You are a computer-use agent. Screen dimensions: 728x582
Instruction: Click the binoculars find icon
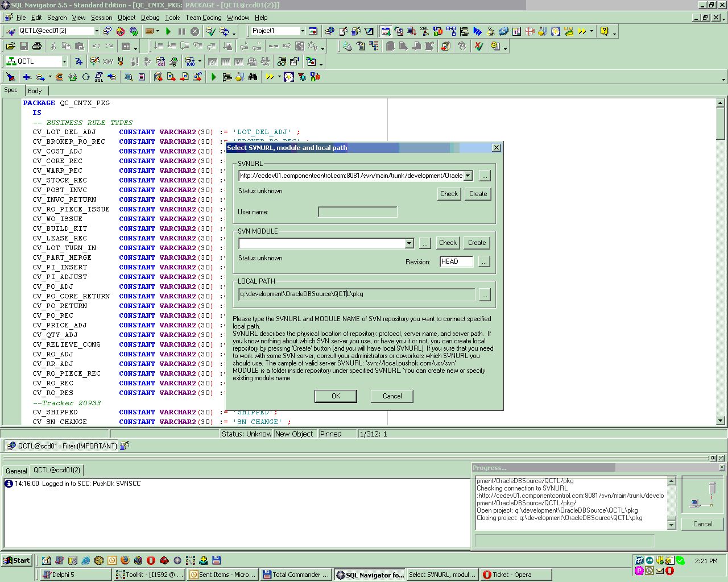coord(253,77)
